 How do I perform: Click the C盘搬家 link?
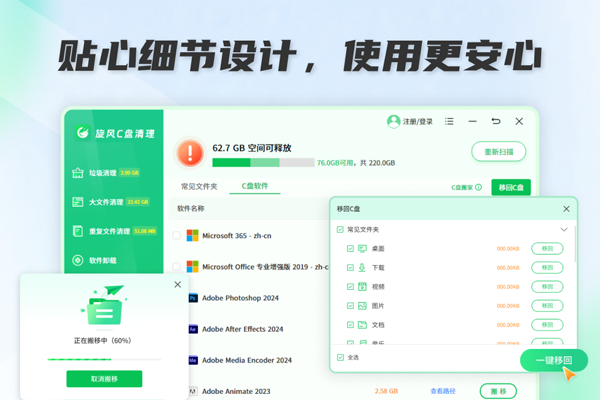coord(462,187)
